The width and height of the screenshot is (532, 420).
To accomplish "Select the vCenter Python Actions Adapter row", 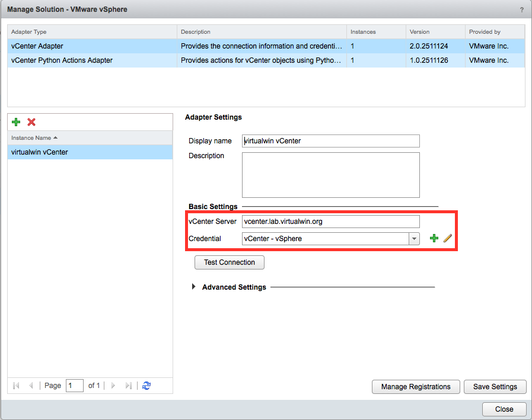I will [x=266, y=60].
